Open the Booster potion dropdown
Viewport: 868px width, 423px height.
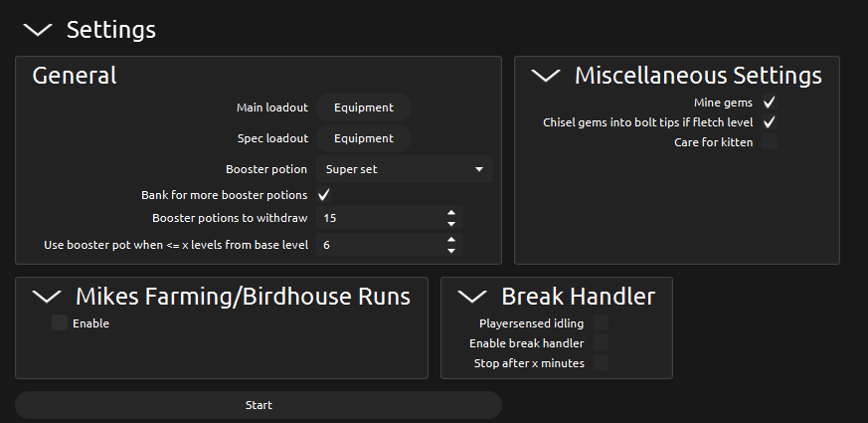(x=404, y=169)
